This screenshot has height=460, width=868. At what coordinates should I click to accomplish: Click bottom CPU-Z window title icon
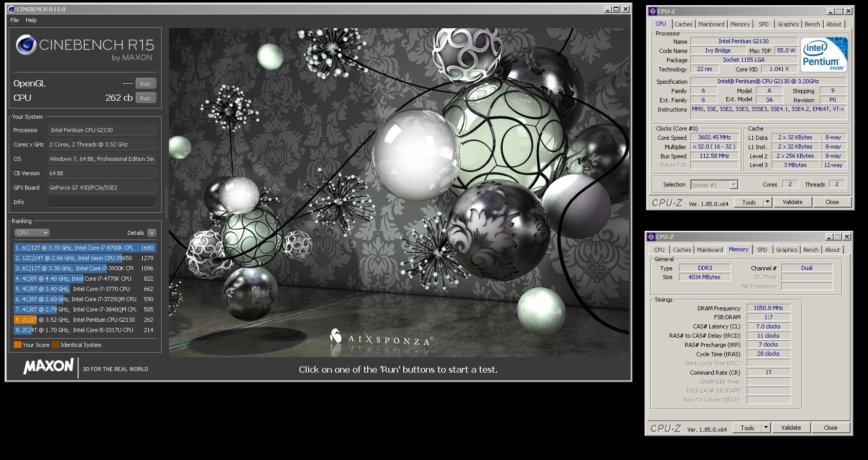coord(651,237)
